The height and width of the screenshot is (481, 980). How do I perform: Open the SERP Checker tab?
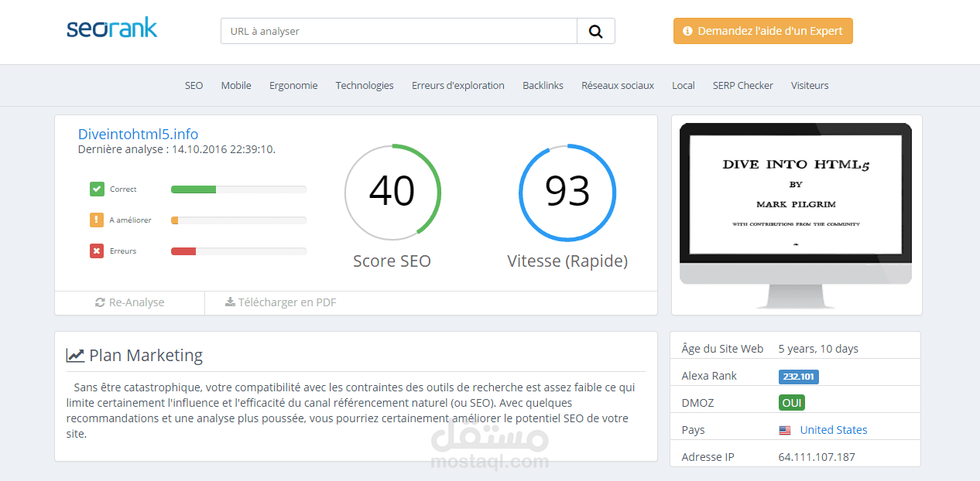pos(743,86)
